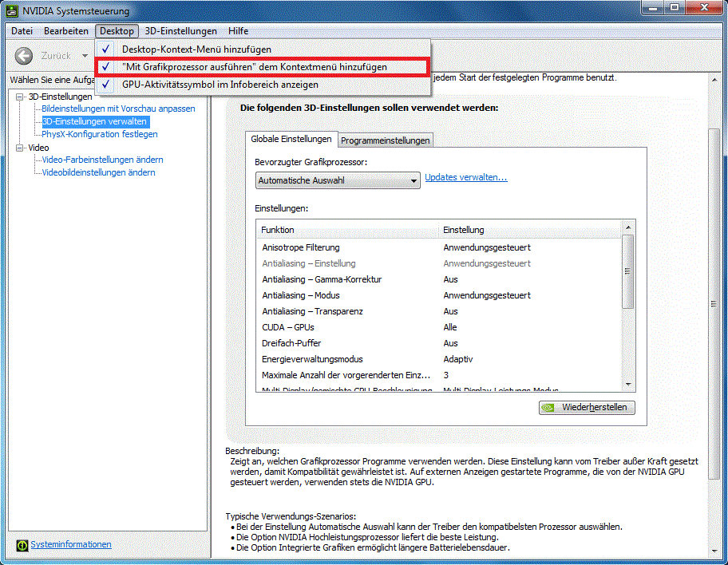The height and width of the screenshot is (565, 728).
Task: Select Dreifach-Puffer row
Action: tap(439, 344)
